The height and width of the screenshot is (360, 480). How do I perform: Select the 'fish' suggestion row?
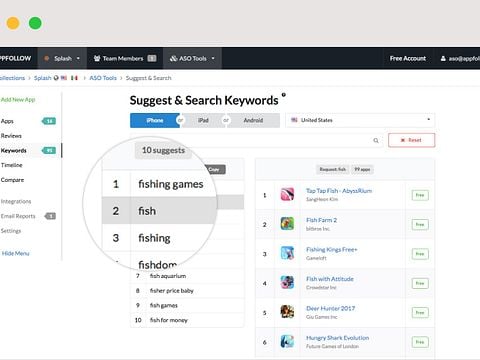click(x=159, y=211)
